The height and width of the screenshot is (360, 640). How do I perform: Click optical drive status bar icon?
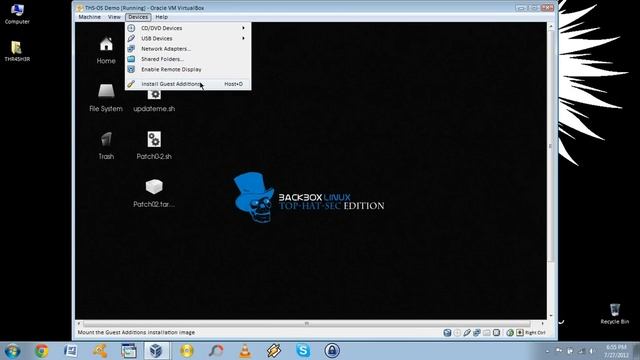click(457, 333)
